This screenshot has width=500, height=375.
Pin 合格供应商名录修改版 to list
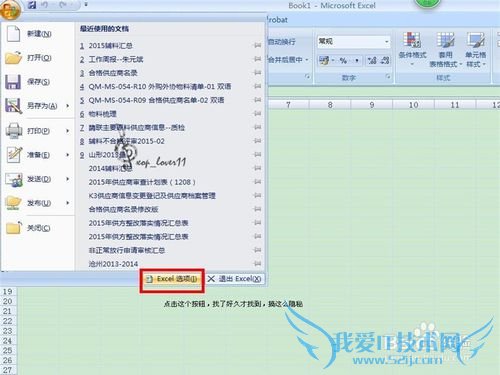point(258,209)
